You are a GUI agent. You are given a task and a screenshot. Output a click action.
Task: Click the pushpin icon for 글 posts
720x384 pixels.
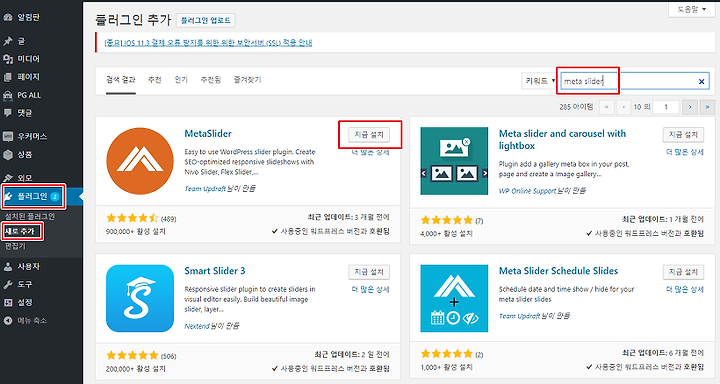coord(8,41)
